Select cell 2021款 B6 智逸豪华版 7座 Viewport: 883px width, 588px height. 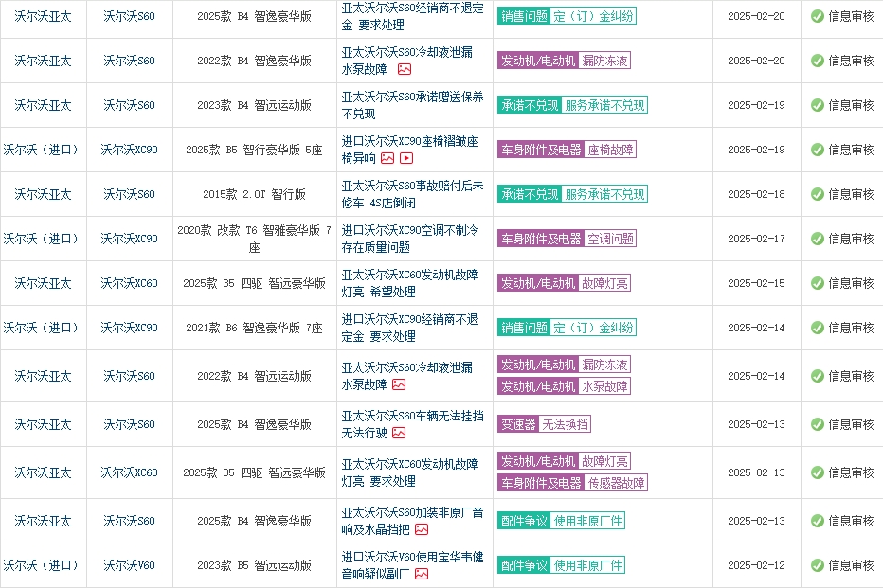tap(254, 328)
